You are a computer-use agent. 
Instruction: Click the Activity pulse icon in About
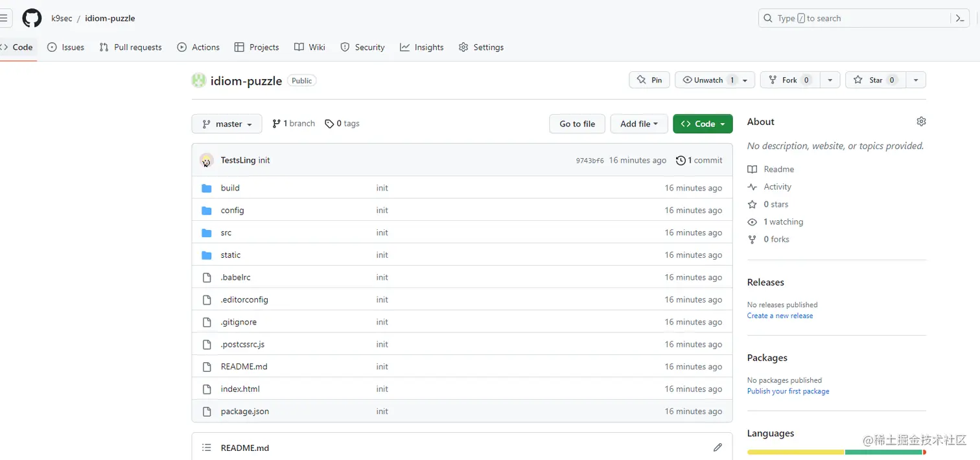752,187
